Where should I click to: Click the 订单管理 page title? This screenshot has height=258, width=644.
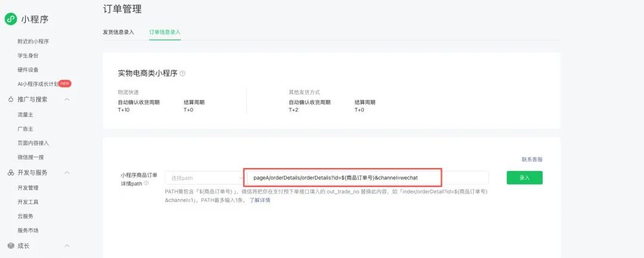pyautogui.click(x=122, y=8)
